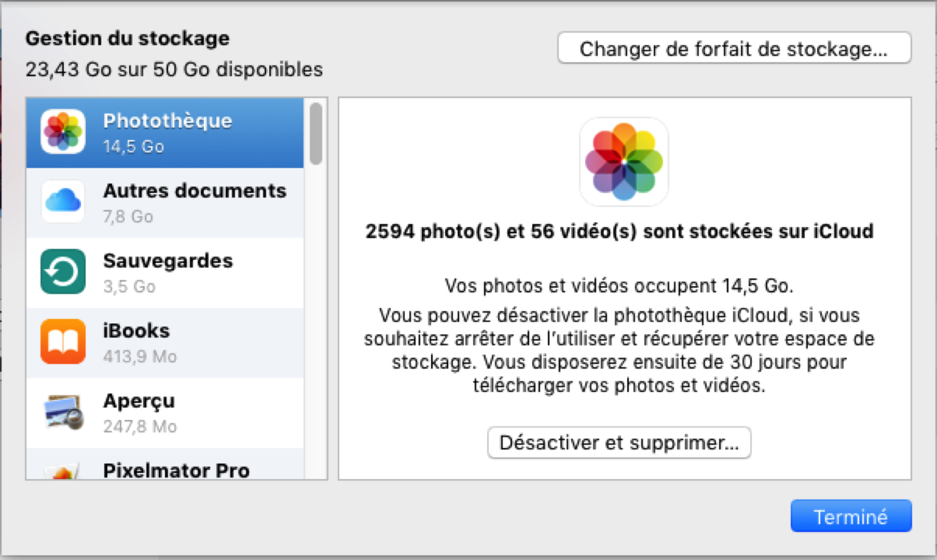Viewport: 937px width, 560px height.
Task: Click the iCloud cloud icon beside Autres documents
Action: point(63,201)
